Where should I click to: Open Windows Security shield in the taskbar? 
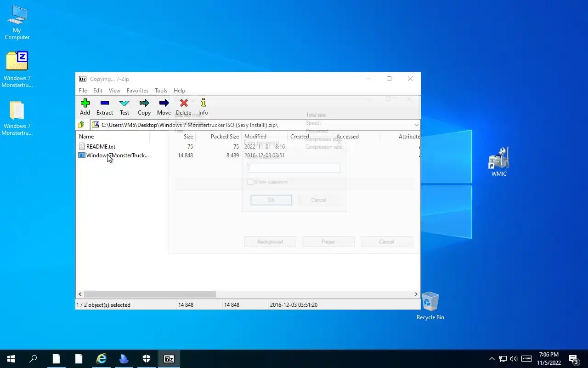coord(146,359)
